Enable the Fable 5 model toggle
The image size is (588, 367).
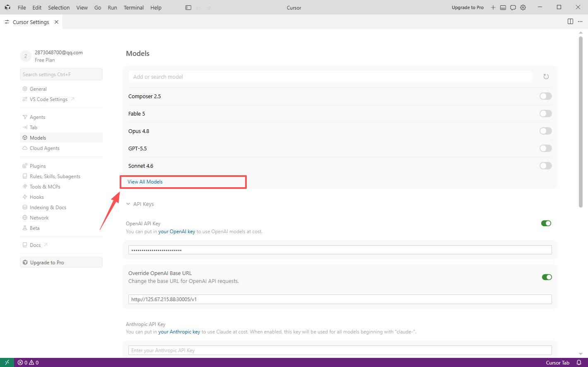tap(546, 113)
